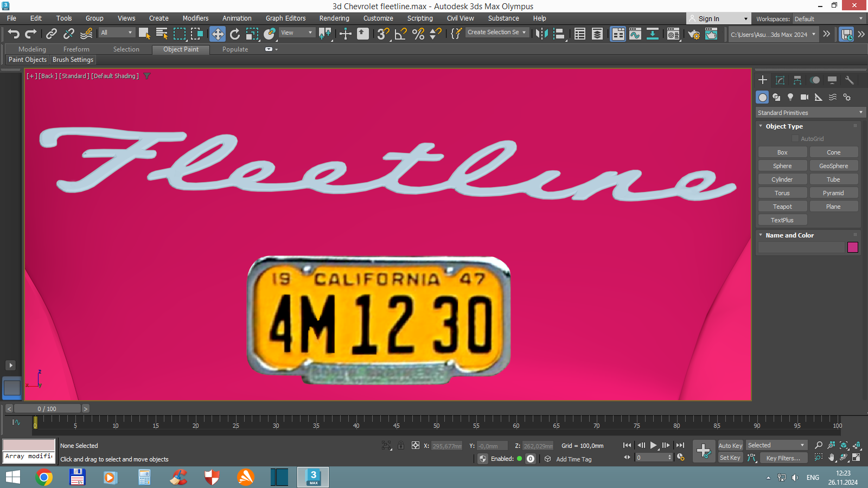Switch to the Motion panel tab
Image resolution: width=868 pixels, height=488 pixels.
coord(815,80)
